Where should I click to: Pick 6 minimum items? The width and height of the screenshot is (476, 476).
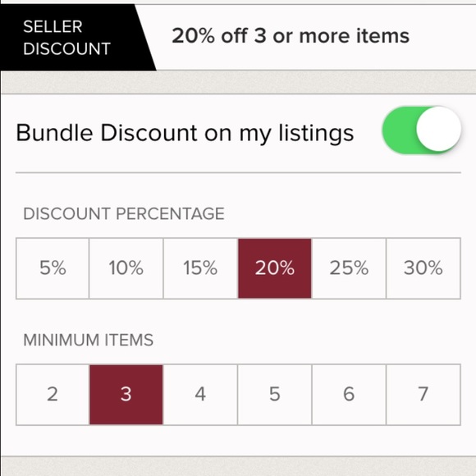click(x=349, y=394)
